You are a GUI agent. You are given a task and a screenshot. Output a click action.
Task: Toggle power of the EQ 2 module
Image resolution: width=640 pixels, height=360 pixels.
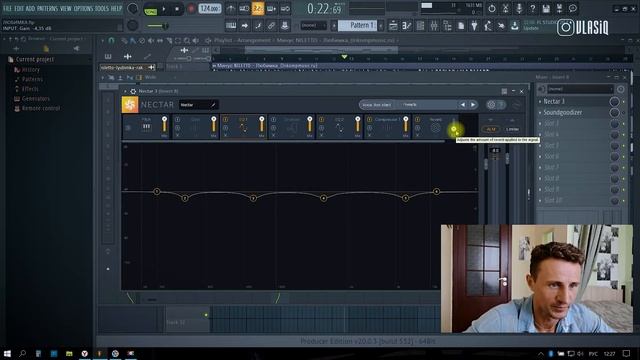tap(321, 120)
